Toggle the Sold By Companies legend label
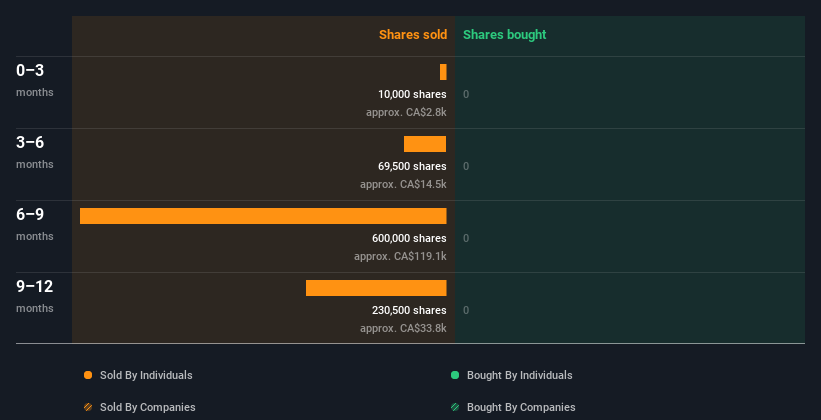Viewport: 821px width, 420px height. tap(148, 407)
